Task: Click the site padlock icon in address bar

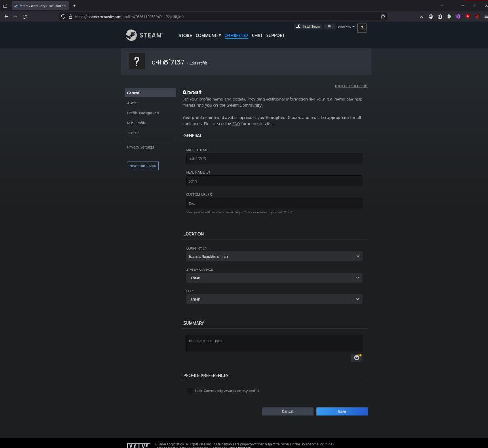Action: tap(70, 16)
